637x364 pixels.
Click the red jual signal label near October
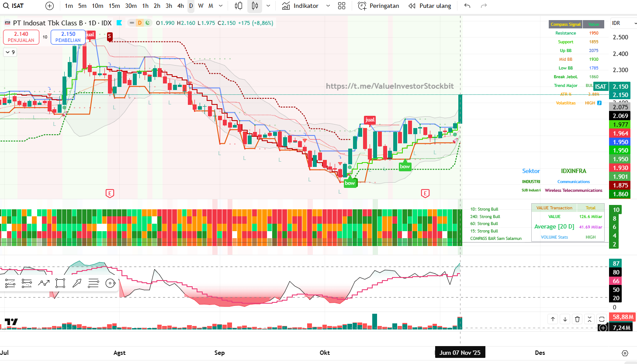point(370,120)
